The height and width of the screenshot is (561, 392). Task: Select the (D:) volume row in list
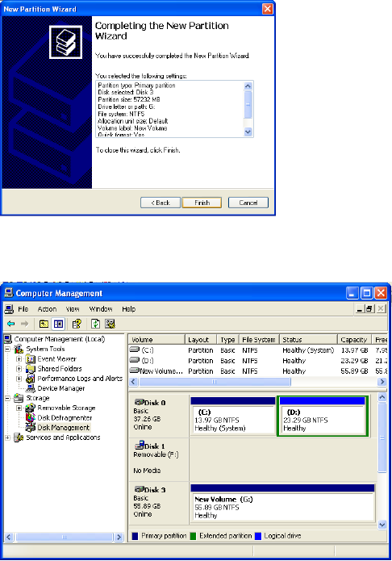pyautogui.click(x=258, y=361)
